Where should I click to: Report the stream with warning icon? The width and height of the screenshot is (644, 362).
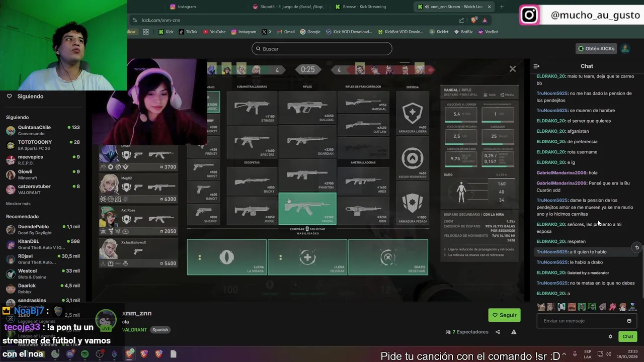coord(514,332)
